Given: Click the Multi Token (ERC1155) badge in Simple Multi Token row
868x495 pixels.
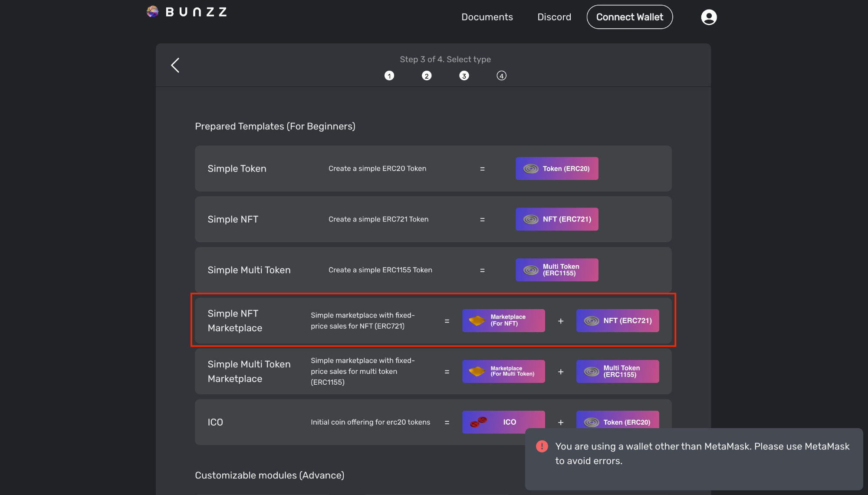Looking at the screenshot, I should (557, 270).
